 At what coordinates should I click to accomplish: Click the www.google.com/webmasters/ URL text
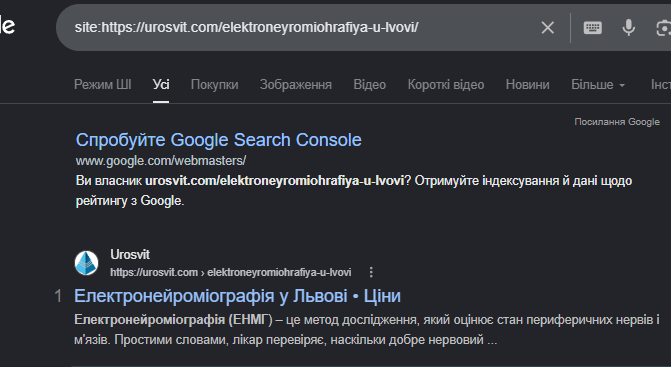(x=161, y=161)
